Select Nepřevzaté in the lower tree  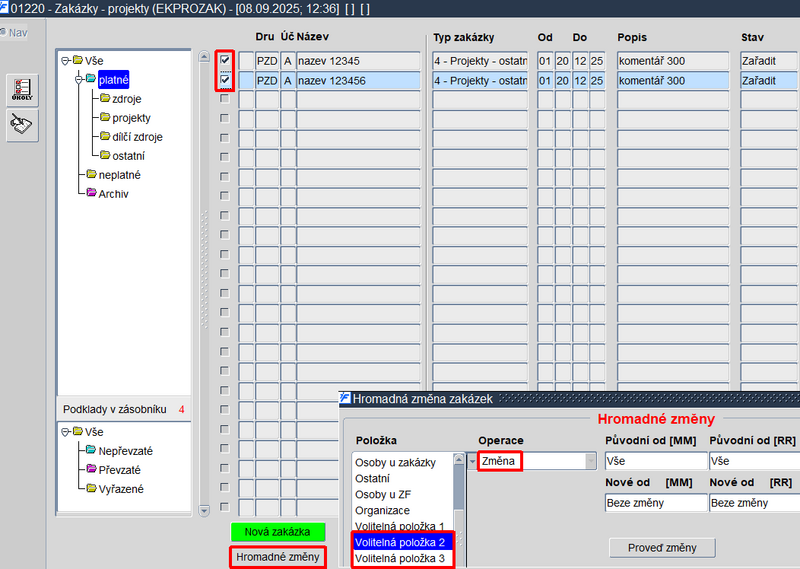[126, 451]
